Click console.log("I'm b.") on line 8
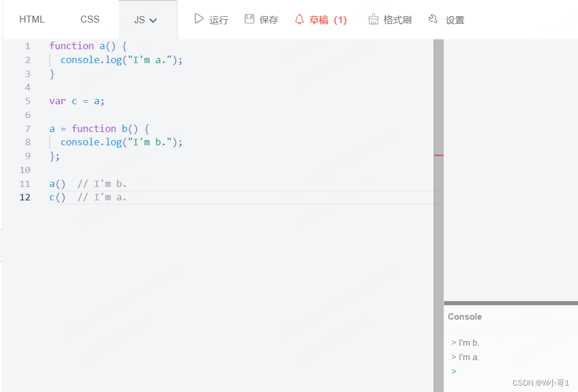578x392 pixels. pyautogui.click(x=121, y=142)
